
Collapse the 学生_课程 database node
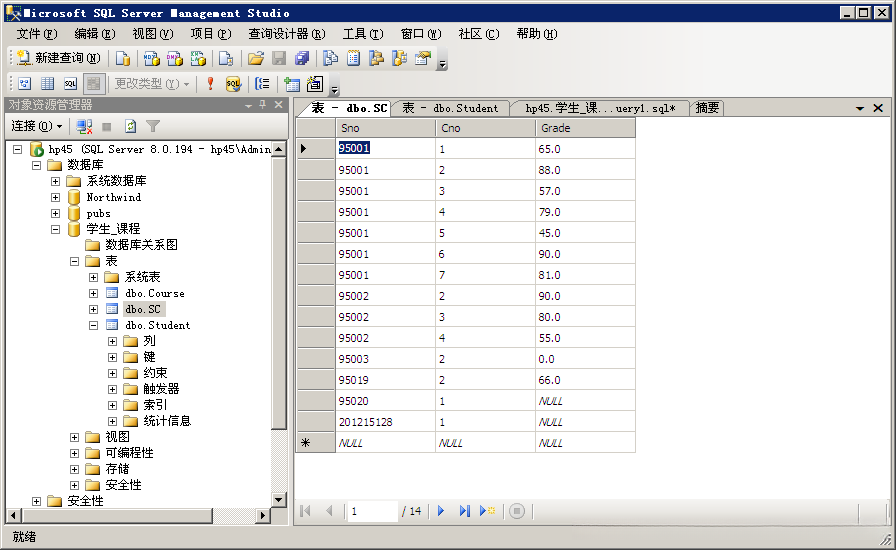tap(55, 229)
